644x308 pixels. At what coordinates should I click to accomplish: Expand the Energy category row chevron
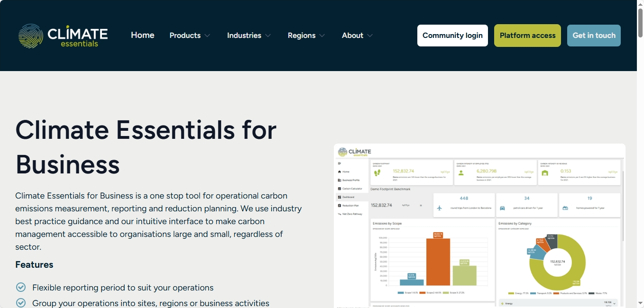click(615, 304)
